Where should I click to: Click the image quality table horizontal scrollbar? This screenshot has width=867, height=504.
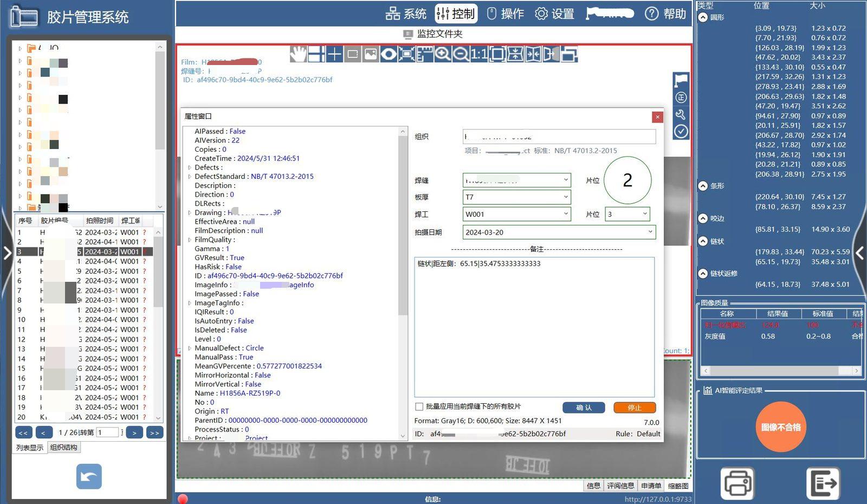pyautogui.click(x=781, y=371)
